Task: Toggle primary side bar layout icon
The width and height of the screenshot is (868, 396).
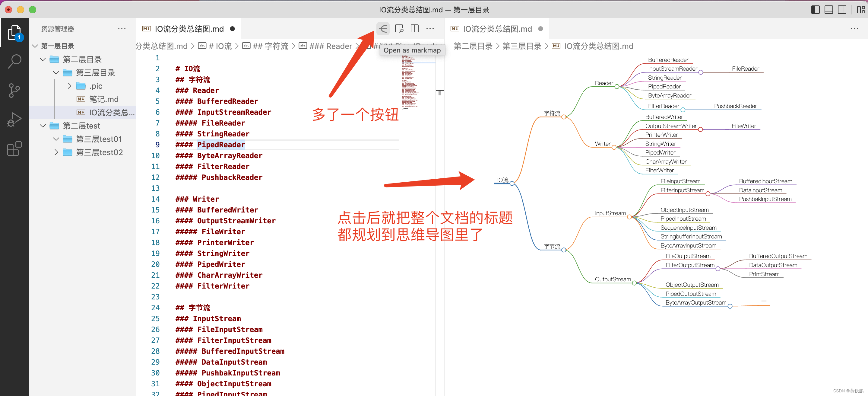Action: point(815,10)
